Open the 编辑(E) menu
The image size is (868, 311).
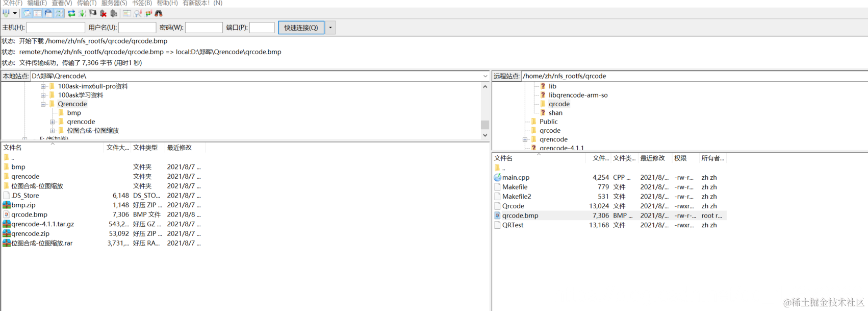point(37,3)
